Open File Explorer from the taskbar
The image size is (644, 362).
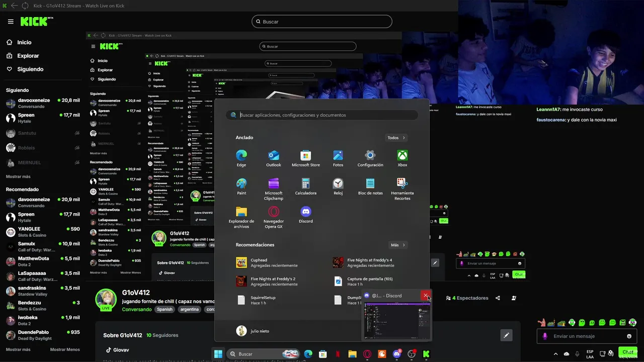pos(352,354)
